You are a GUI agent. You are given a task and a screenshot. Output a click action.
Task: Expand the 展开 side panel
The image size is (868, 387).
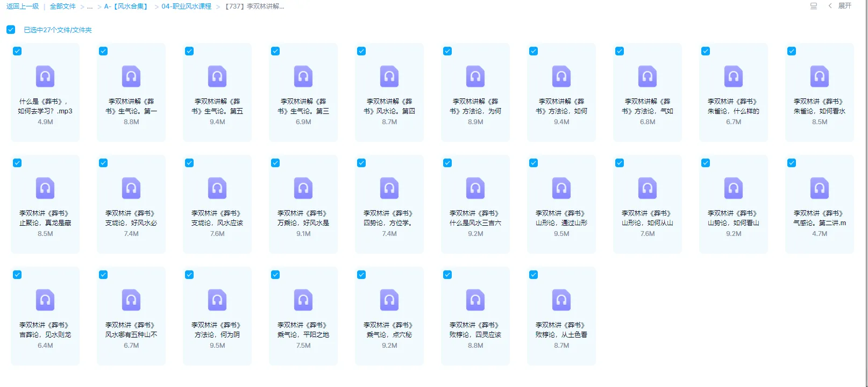[x=841, y=6]
